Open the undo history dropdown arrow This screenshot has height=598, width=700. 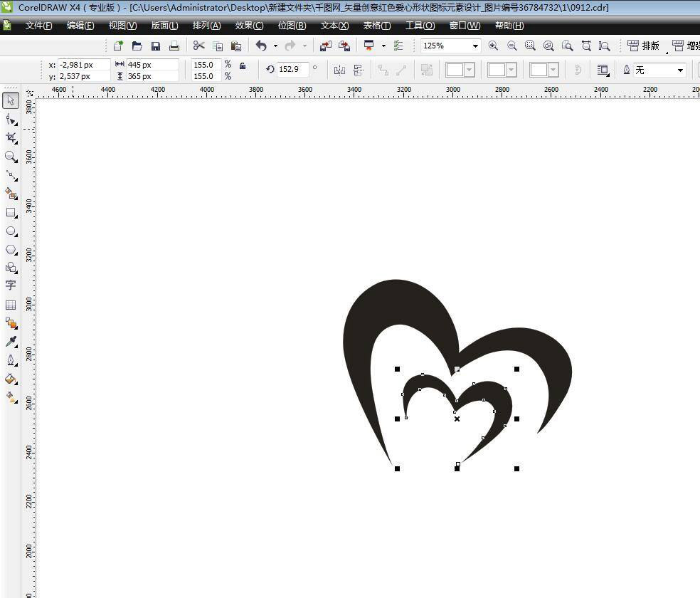(x=275, y=46)
